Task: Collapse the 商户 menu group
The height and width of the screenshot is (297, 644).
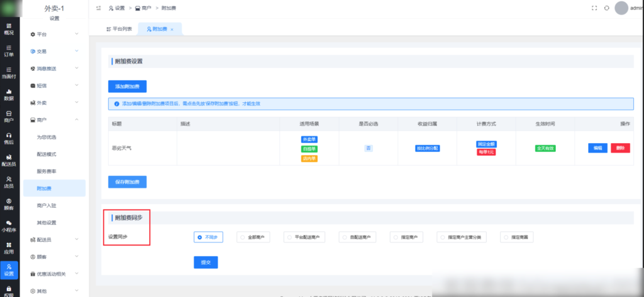Action: (x=53, y=119)
